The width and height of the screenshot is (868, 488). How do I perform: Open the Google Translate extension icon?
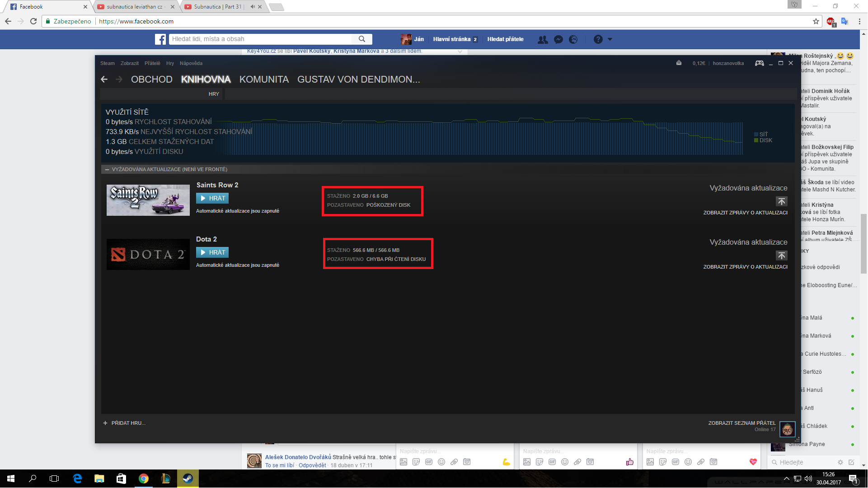(845, 21)
